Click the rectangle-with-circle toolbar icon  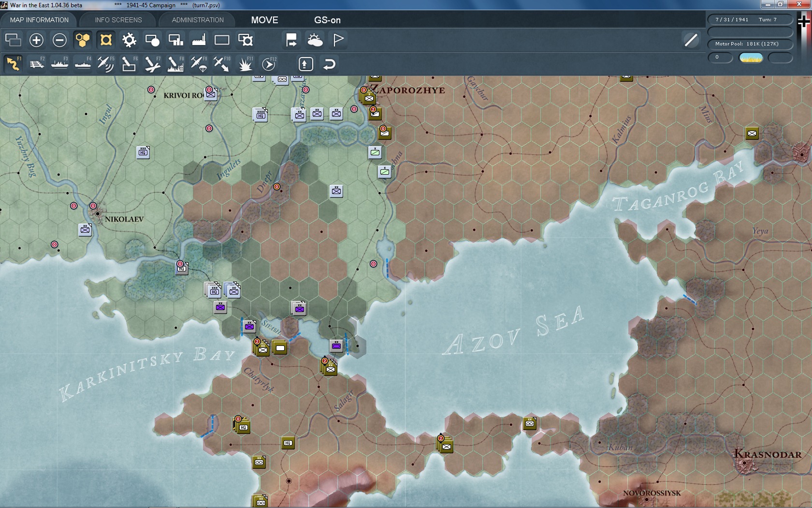pyautogui.click(x=152, y=40)
